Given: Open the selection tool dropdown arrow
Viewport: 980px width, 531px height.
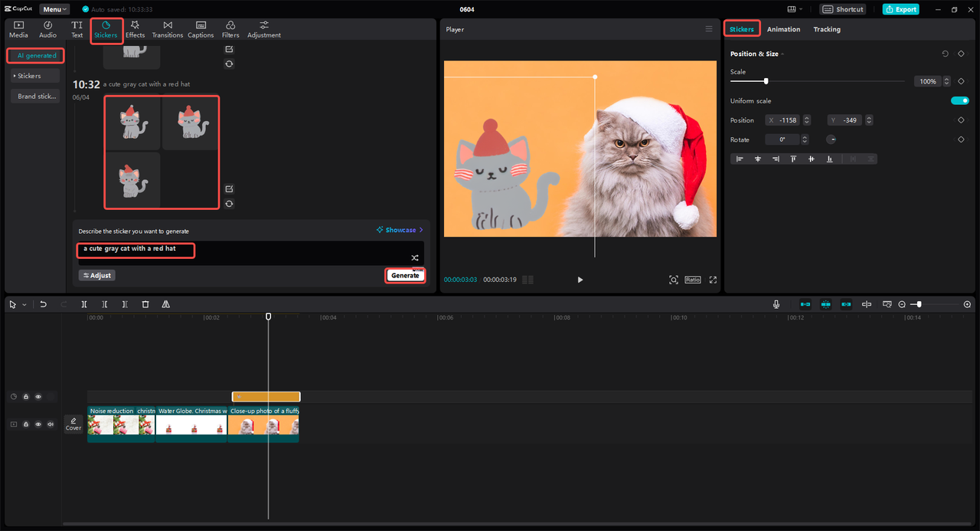Looking at the screenshot, I should click(x=24, y=305).
